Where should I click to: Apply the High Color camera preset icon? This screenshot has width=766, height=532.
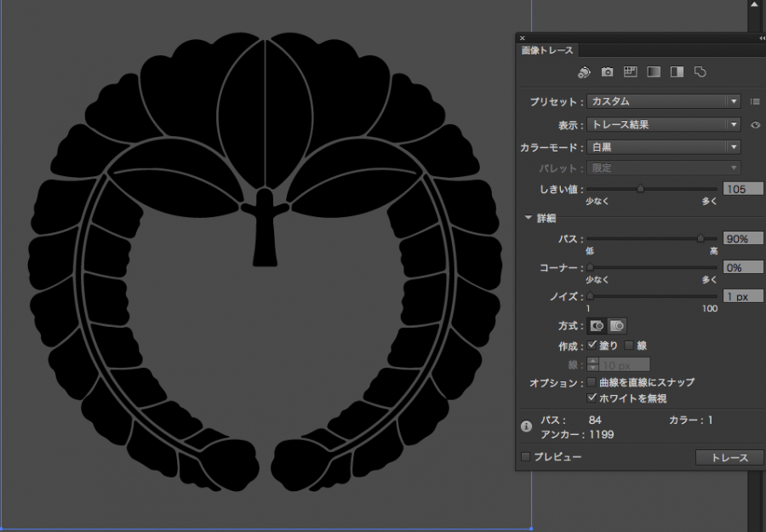(607, 72)
